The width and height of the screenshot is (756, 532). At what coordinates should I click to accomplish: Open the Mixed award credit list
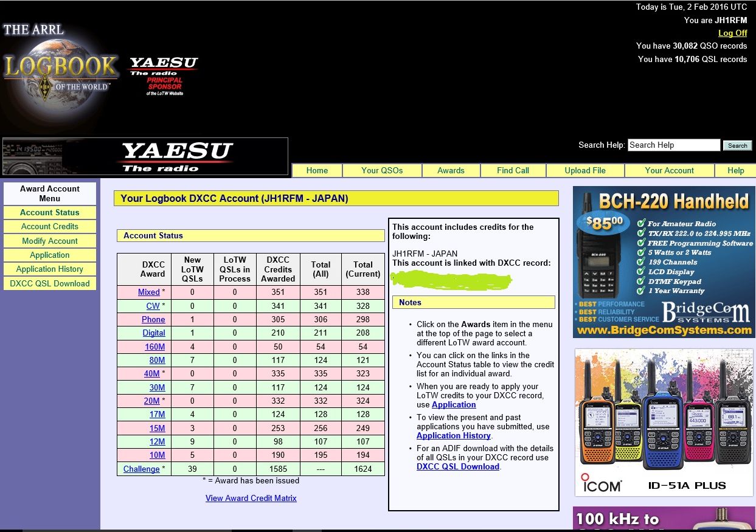pyautogui.click(x=148, y=292)
